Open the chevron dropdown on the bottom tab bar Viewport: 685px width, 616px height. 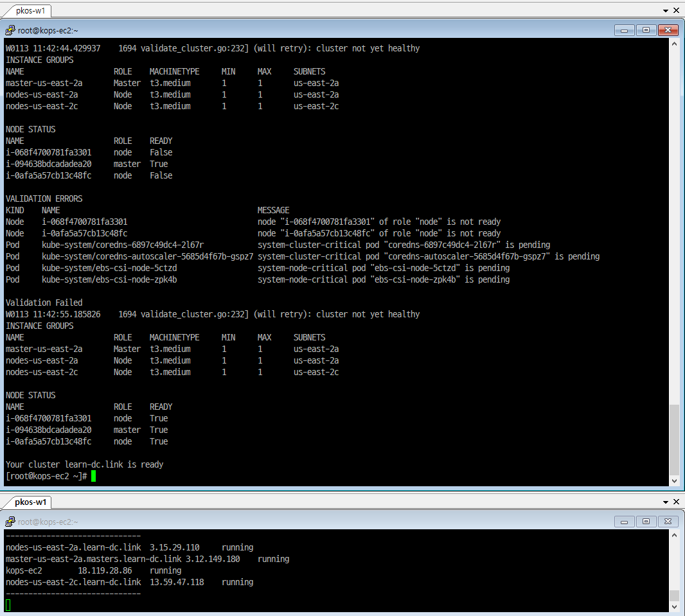pyautogui.click(x=666, y=503)
